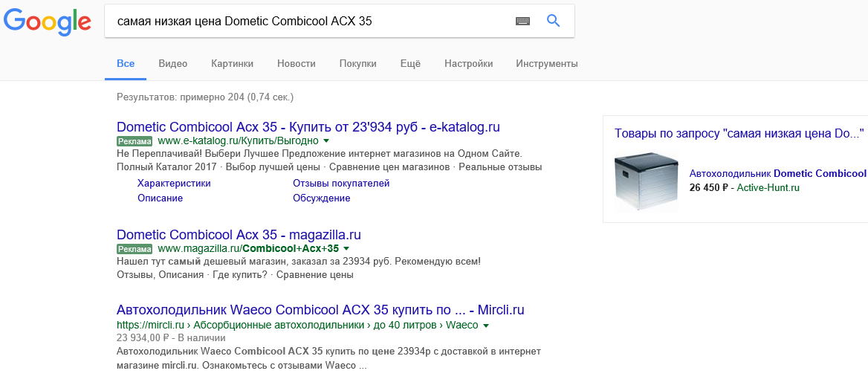
Task: Open the Покупки tab
Action: [357, 64]
